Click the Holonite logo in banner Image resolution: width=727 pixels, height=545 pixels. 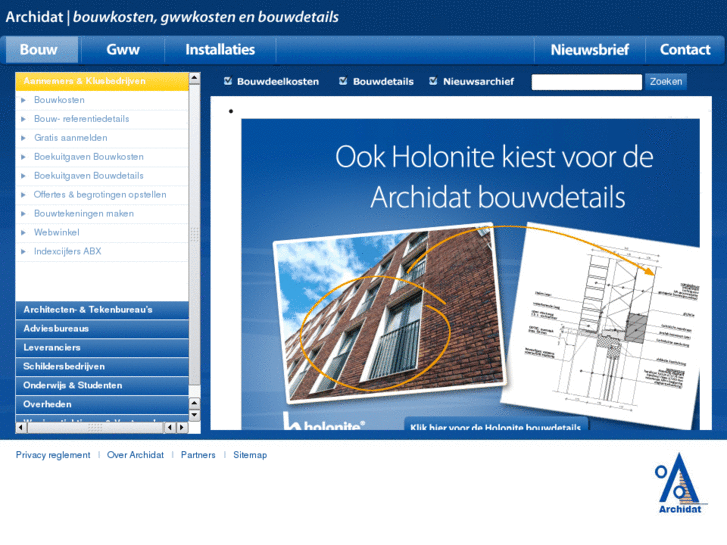[x=324, y=422]
